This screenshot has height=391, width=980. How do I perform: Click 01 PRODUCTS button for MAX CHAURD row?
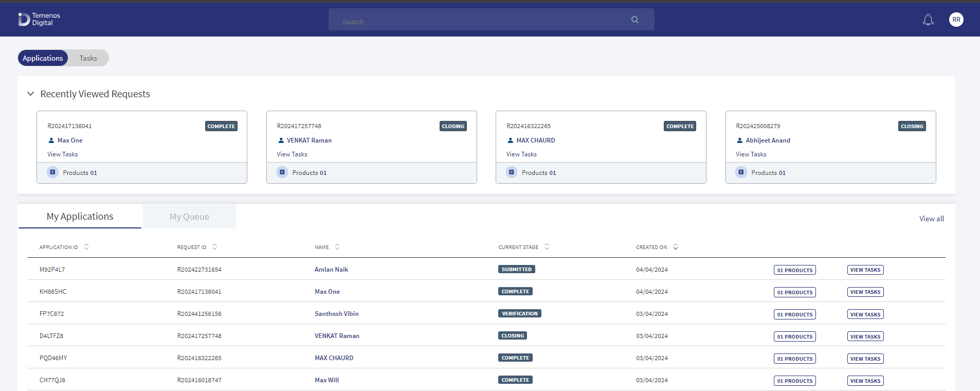[x=795, y=359]
